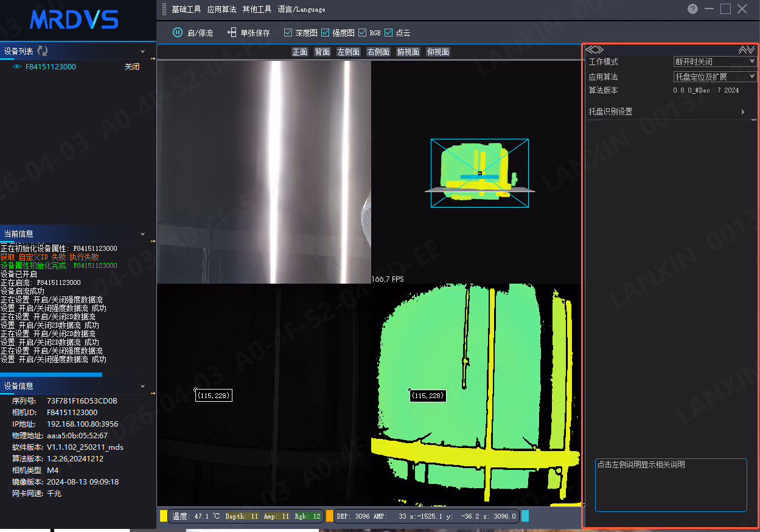This screenshot has width=760, height=532.
Task: Click the point cloud 3D view thumbnail
Action: tap(476, 172)
